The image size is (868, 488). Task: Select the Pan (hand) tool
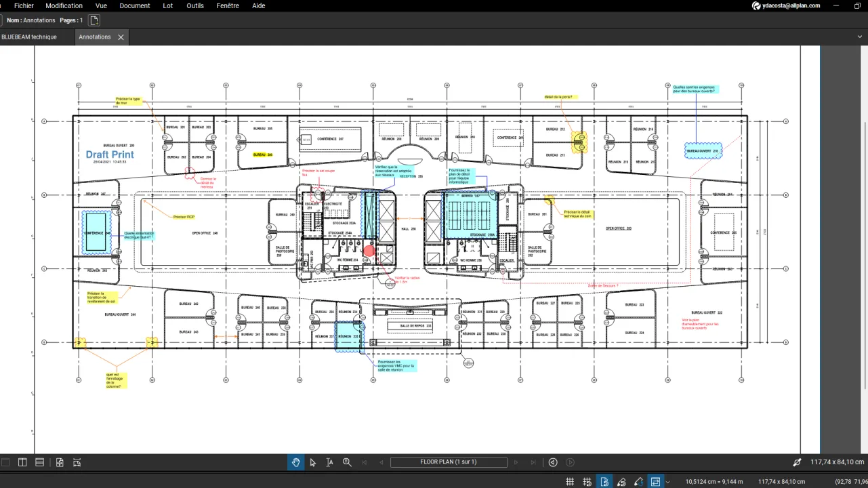coord(295,462)
